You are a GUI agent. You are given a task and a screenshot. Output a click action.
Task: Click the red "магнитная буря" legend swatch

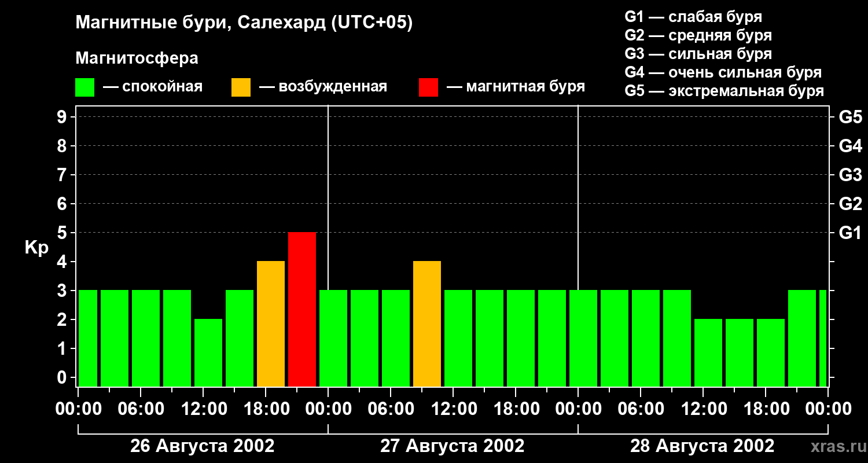[x=428, y=87]
